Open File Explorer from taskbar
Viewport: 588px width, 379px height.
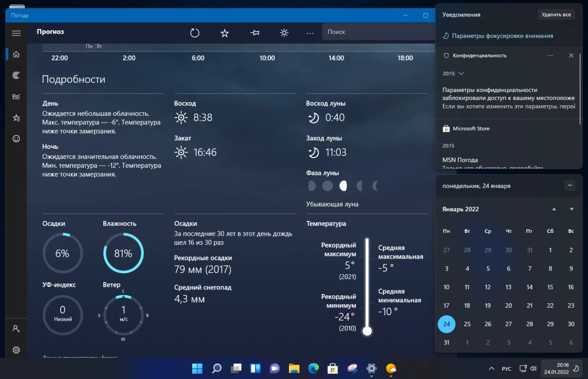(294, 368)
